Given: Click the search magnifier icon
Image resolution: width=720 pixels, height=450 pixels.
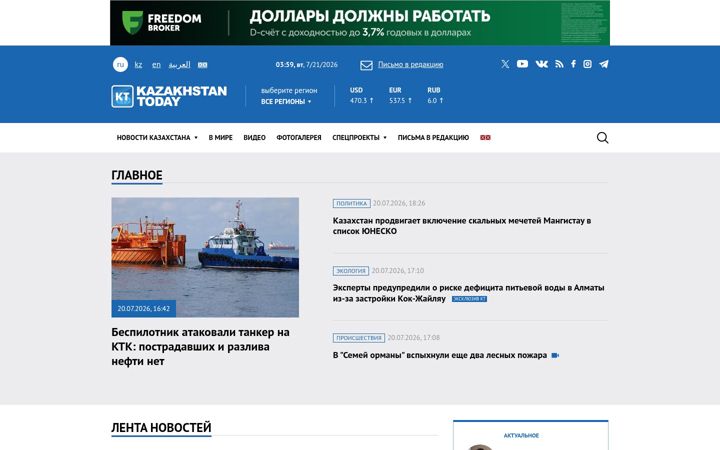Looking at the screenshot, I should (602, 138).
